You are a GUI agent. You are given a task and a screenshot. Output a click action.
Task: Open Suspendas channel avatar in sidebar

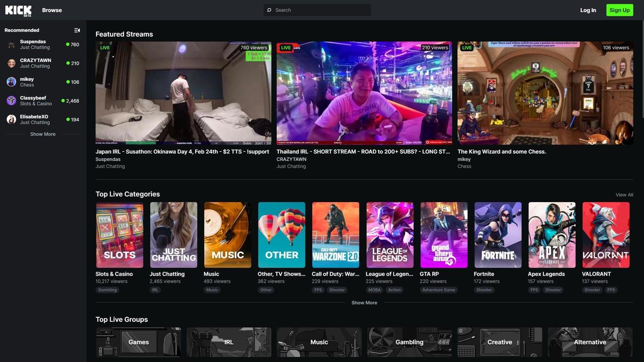point(11,45)
